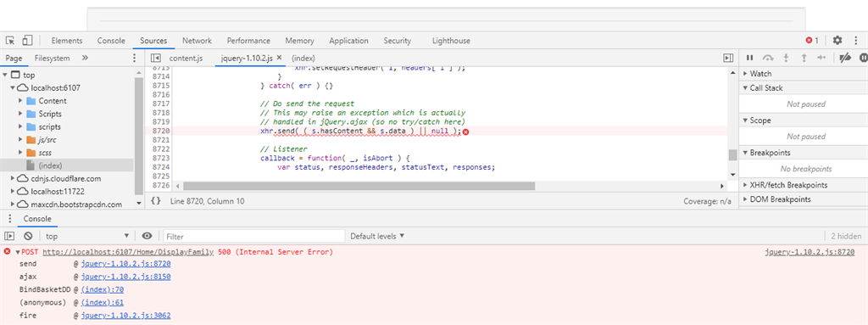Open the (index) editor tab

pyautogui.click(x=303, y=58)
